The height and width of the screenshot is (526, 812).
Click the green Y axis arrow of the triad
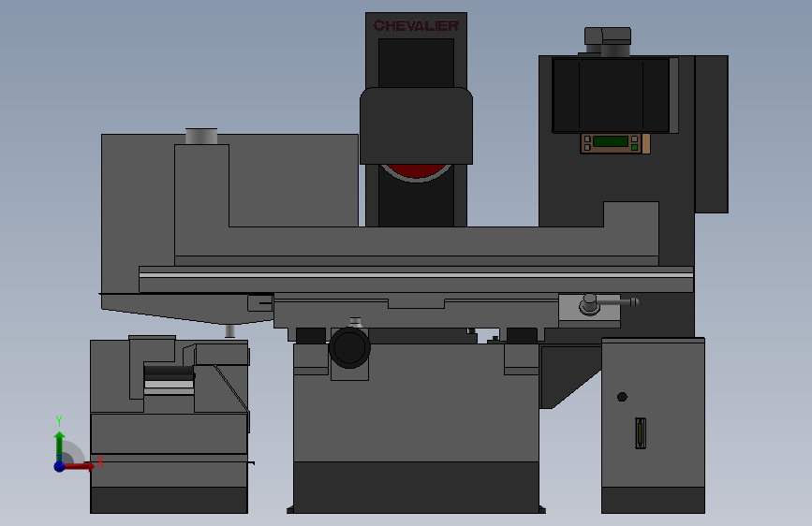[x=60, y=446]
